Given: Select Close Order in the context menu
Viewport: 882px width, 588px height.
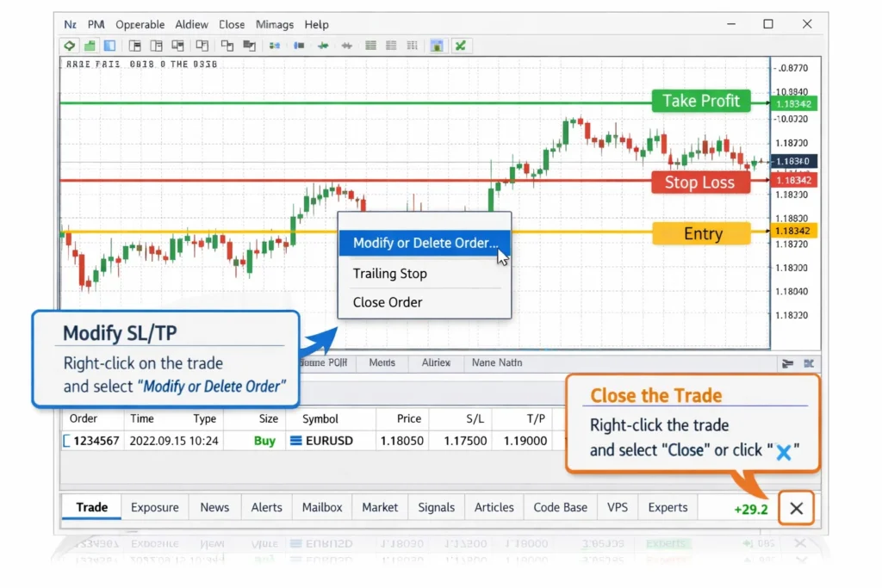Looking at the screenshot, I should 387,302.
